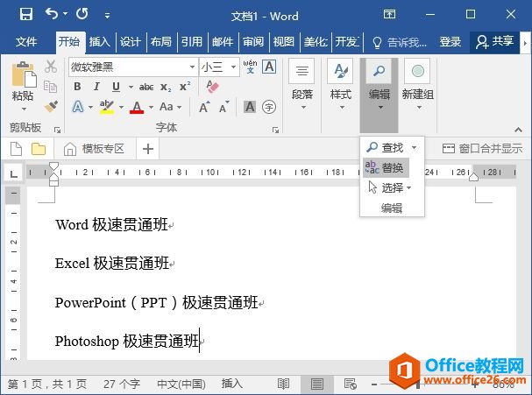Image resolution: width=532 pixels, height=395 pixels.
Task: Click the Shrink Font icon
Action: click(x=223, y=107)
